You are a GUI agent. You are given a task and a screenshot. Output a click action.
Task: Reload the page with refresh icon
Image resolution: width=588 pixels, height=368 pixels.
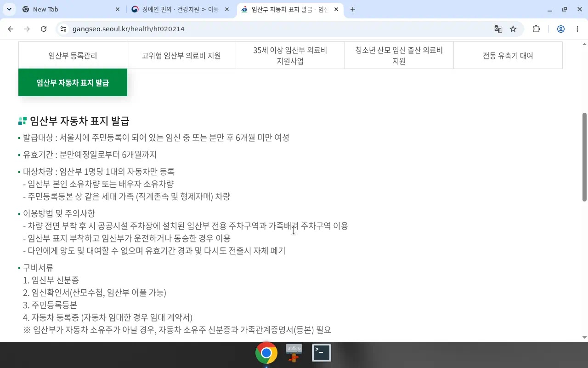pos(44,29)
